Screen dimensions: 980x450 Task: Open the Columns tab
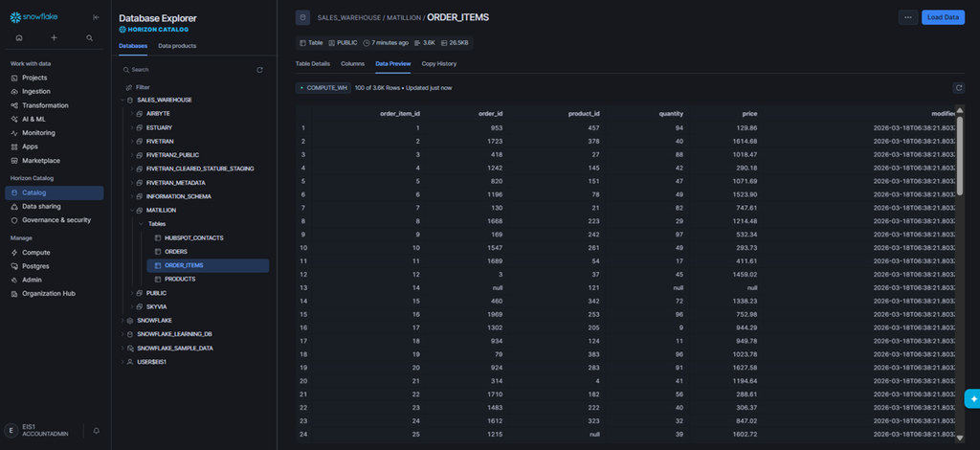pyautogui.click(x=352, y=64)
